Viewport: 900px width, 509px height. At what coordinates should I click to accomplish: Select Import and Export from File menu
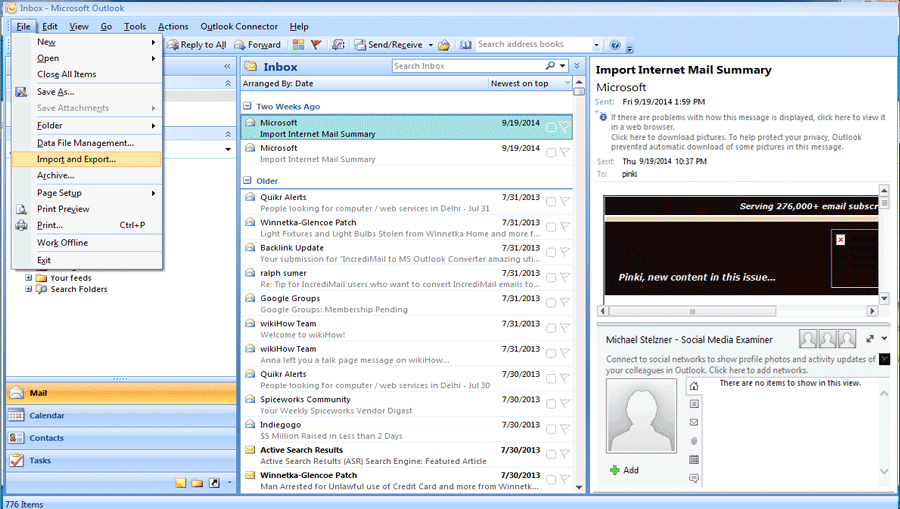[76, 159]
